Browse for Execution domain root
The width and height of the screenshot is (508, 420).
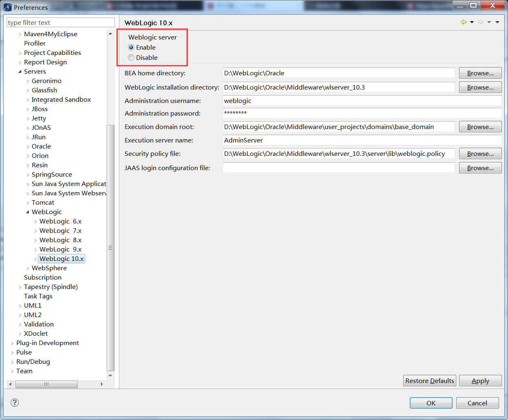pyautogui.click(x=480, y=127)
